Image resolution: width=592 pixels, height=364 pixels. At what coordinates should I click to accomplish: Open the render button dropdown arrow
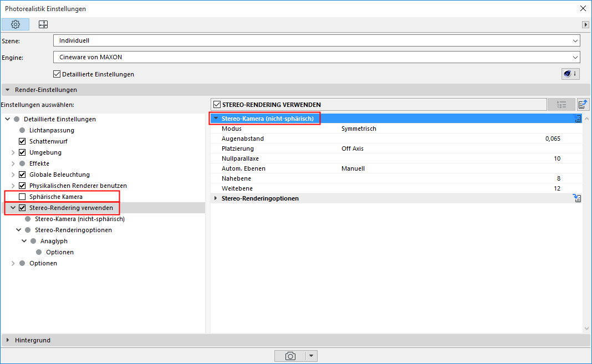[x=312, y=356]
